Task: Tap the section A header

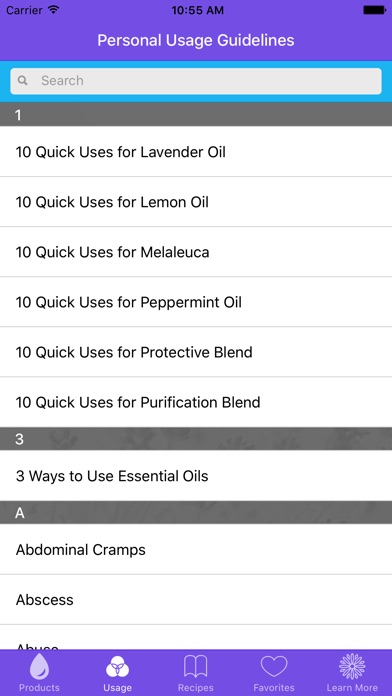Action: (x=196, y=513)
